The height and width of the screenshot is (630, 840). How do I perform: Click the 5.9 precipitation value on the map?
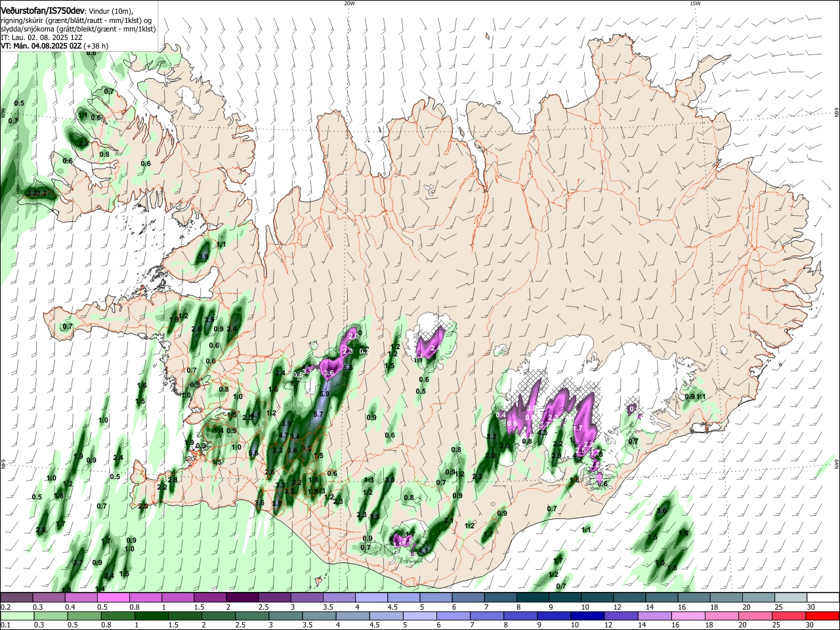[324, 394]
